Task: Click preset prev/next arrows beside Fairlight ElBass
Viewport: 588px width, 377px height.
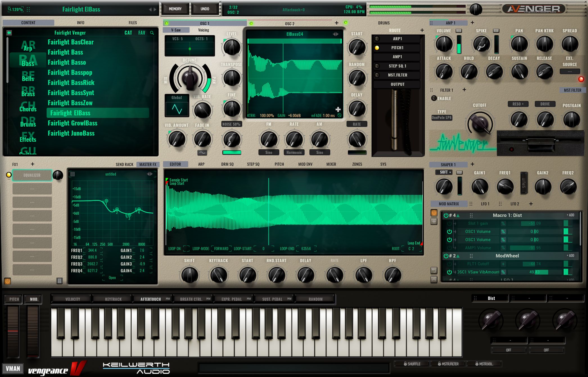Action: pyautogui.click(x=152, y=9)
